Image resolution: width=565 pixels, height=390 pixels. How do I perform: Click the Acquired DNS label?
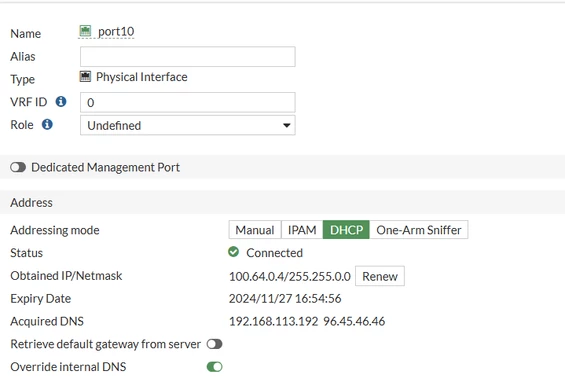pyautogui.click(x=47, y=321)
